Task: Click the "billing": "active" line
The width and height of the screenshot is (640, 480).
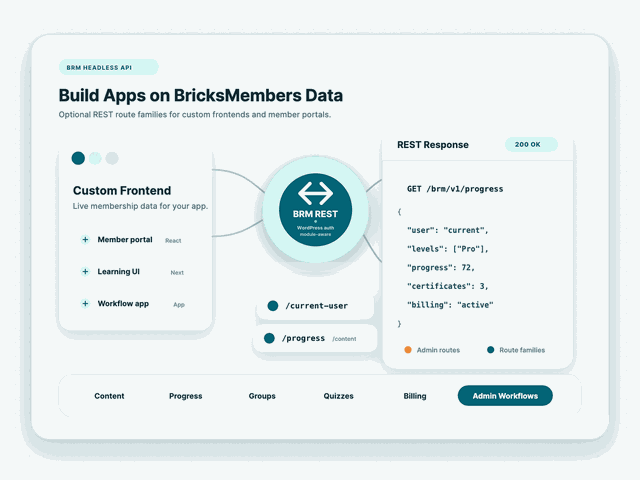Action: (x=450, y=305)
